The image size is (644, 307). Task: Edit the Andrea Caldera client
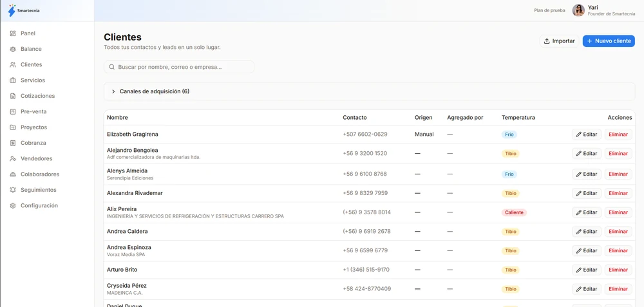[x=587, y=232]
